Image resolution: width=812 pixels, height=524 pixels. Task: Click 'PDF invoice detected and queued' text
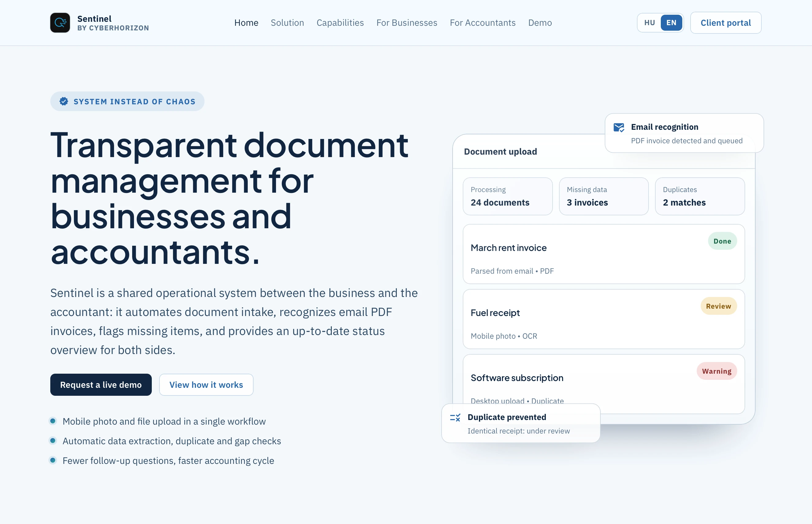tap(687, 141)
